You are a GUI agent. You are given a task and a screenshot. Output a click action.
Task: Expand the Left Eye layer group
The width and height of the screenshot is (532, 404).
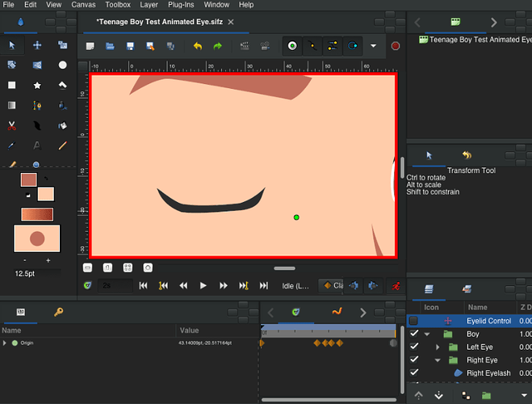click(438, 347)
